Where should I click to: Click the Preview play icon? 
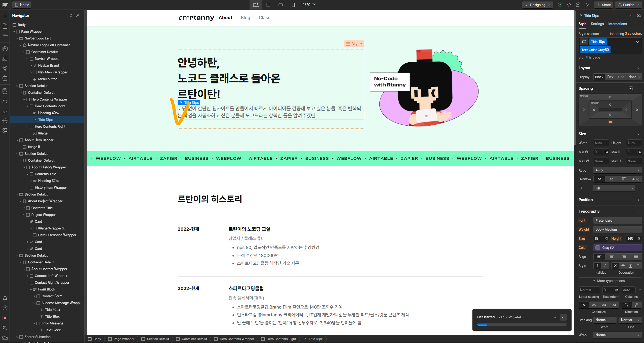click(587, 5)
